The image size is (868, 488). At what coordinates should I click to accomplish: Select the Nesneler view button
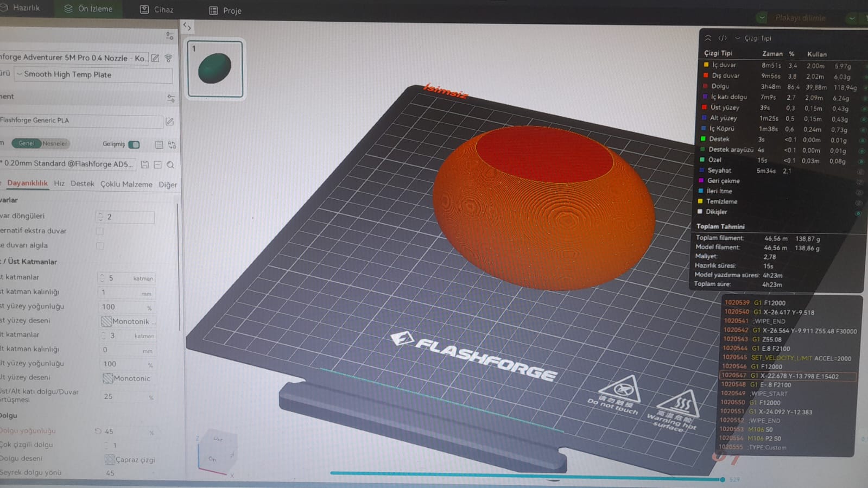pos(55,144)
